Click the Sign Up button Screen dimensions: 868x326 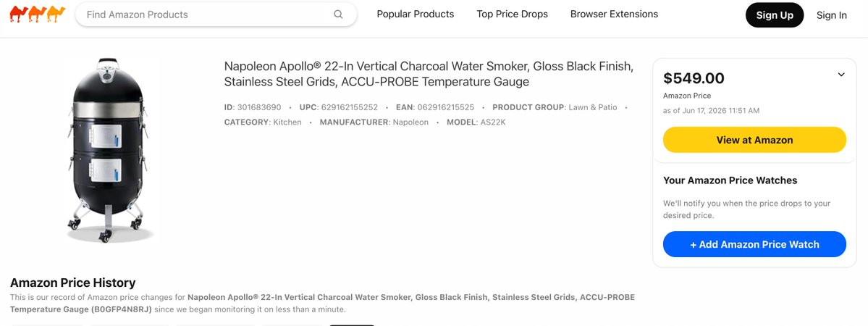point(775,15)
